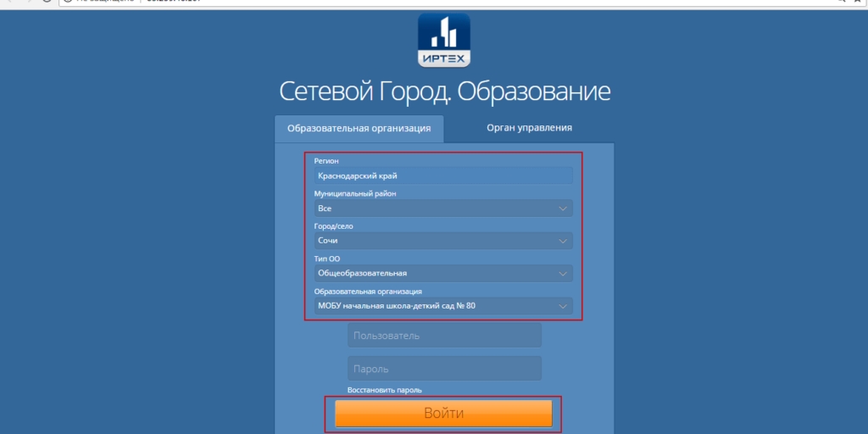This screenshot has width=868, height=434.
Task: Follow the Восстановить пароль link
Action: (x=384, y=390)
